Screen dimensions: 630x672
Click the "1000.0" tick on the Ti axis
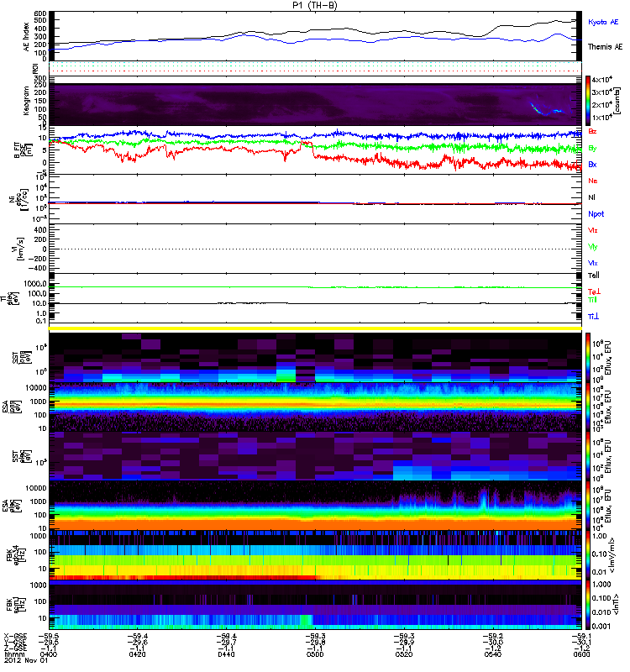pyautogui.click(x=35, y=284)
